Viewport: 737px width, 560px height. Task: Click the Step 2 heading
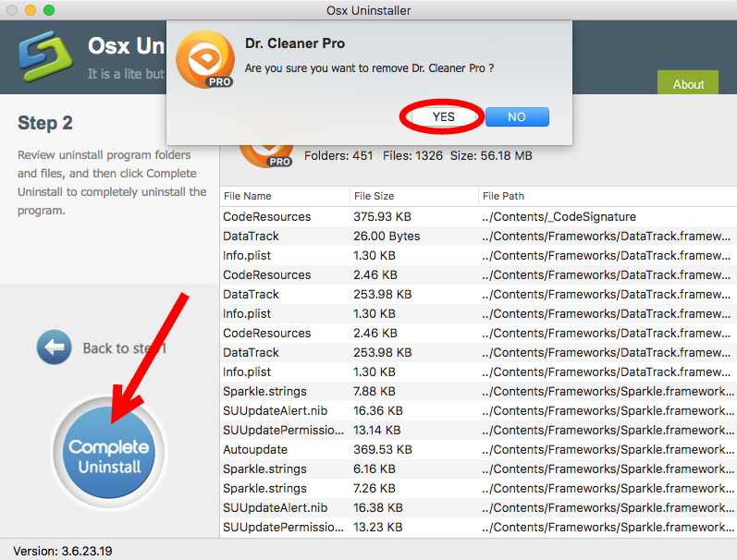(x=45, y=123)
